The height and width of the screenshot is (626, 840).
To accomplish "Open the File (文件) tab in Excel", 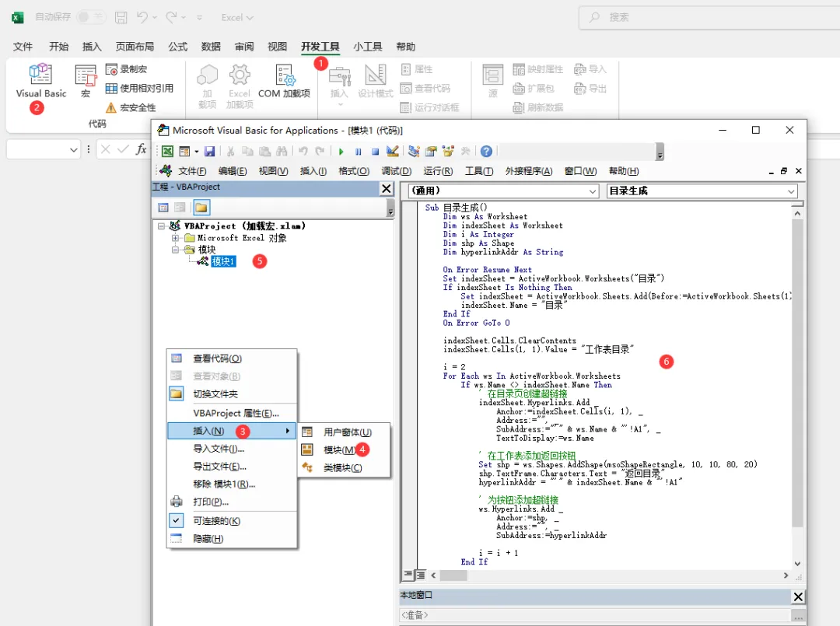I will [23, 47].
